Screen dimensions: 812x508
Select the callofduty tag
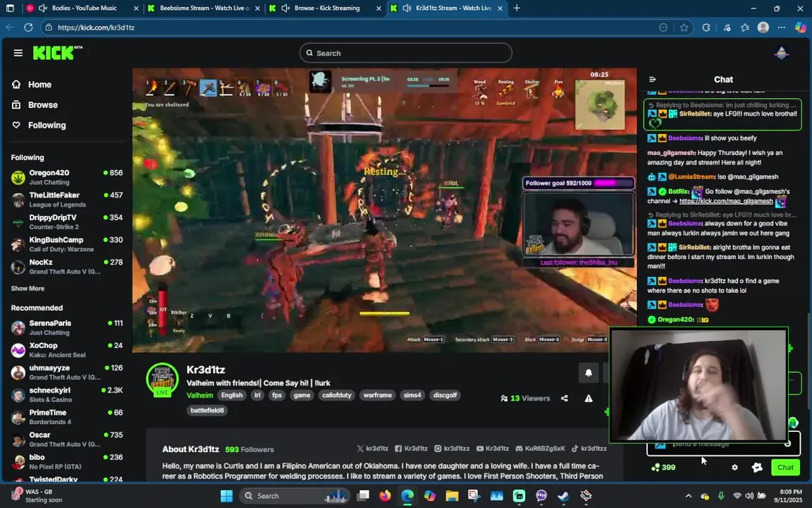(337, 395)
